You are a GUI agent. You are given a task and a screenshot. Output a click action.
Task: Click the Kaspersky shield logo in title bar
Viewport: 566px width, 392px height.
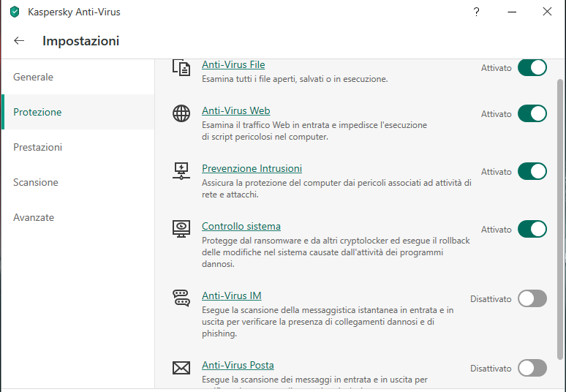point(14,12)
